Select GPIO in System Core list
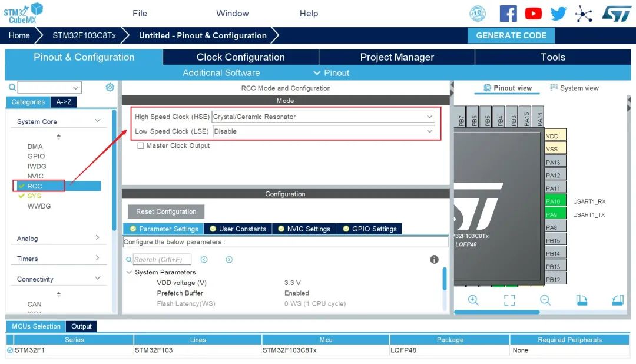 tap(36, 156)
